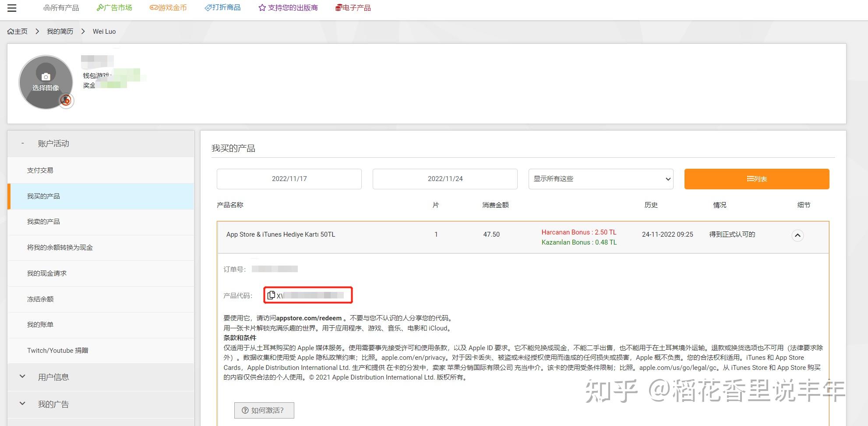This screenshot has width=868, height=426.
Task: Click the appstore.com/redeem text
Action: click(309, 318)
